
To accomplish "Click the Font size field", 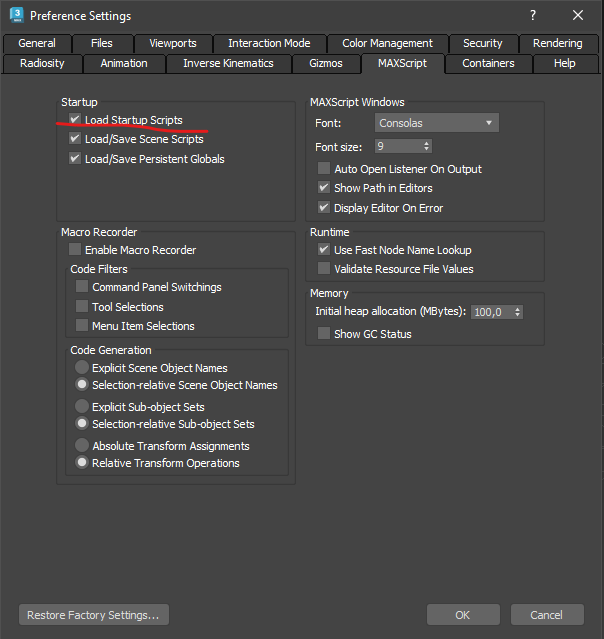I will (398, 146).
